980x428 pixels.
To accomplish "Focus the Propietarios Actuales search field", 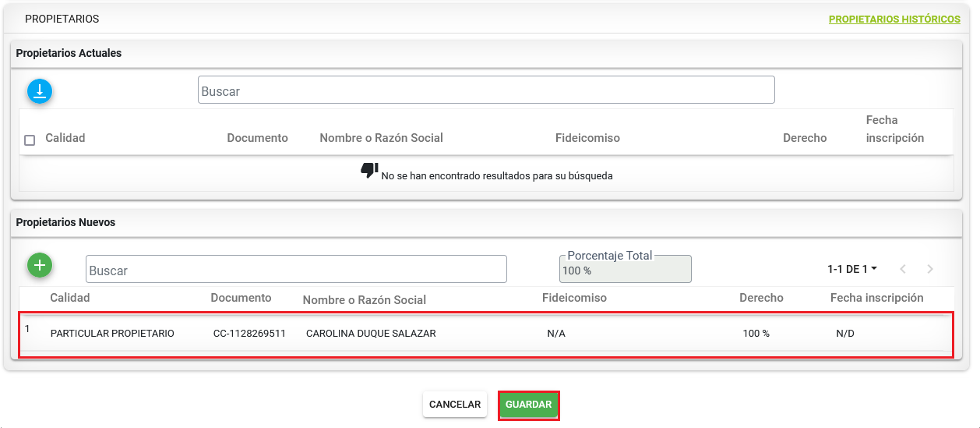I will (486, 90).
